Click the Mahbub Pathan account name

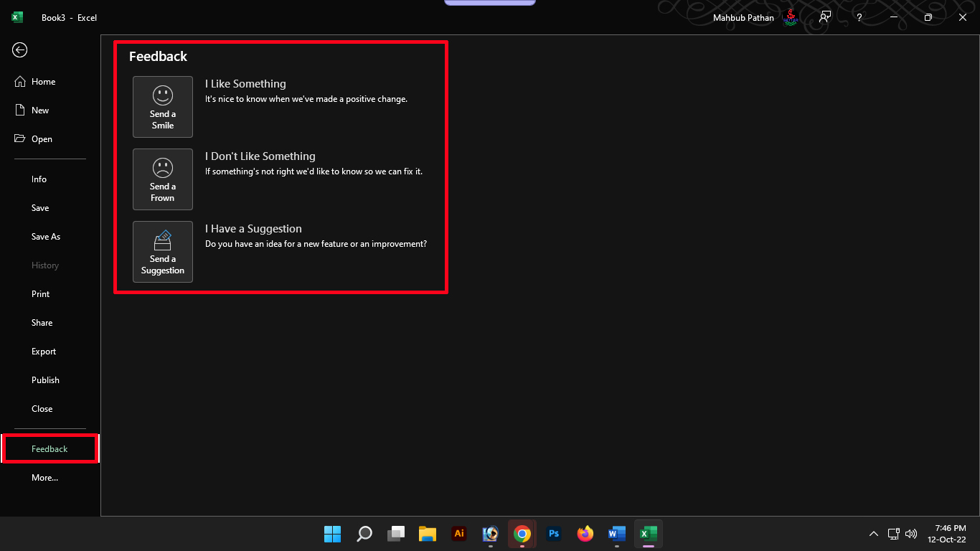click(743, 17)
